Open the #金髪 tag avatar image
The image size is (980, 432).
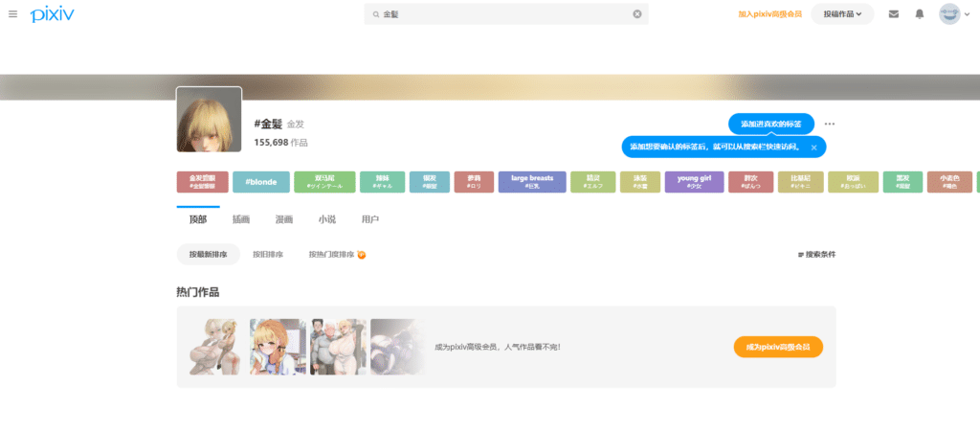pos(209,120)
